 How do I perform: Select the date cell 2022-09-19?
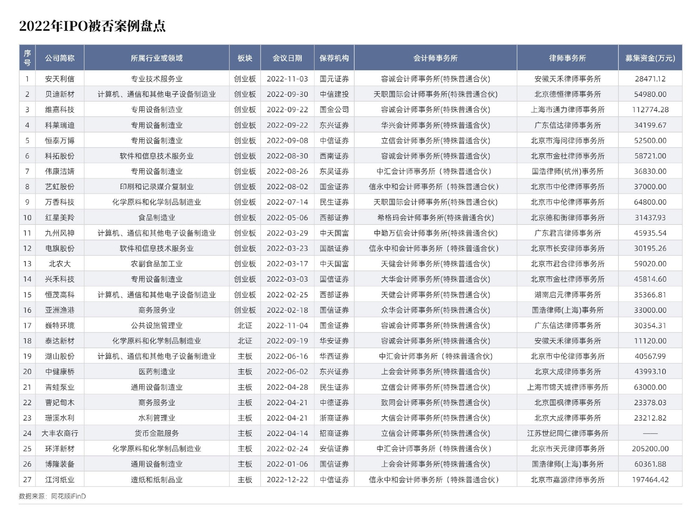click(x=288, y=341)
